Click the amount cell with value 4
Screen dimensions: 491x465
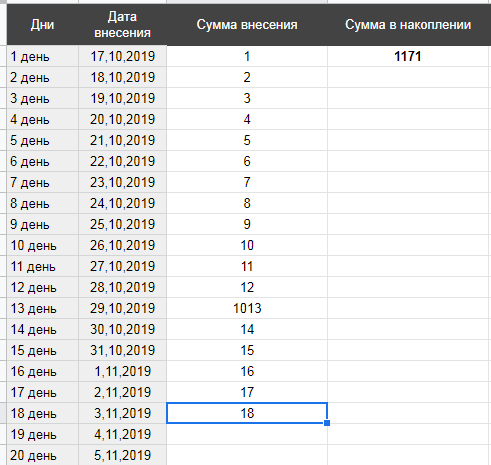coord(247,119)
